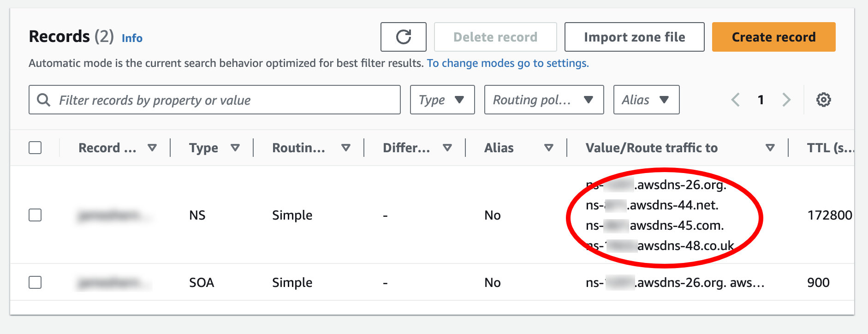Image resolution: width=868 pixels, height=334 pixels.
Task: Click Import zone file button
Action: pos(634,37)
